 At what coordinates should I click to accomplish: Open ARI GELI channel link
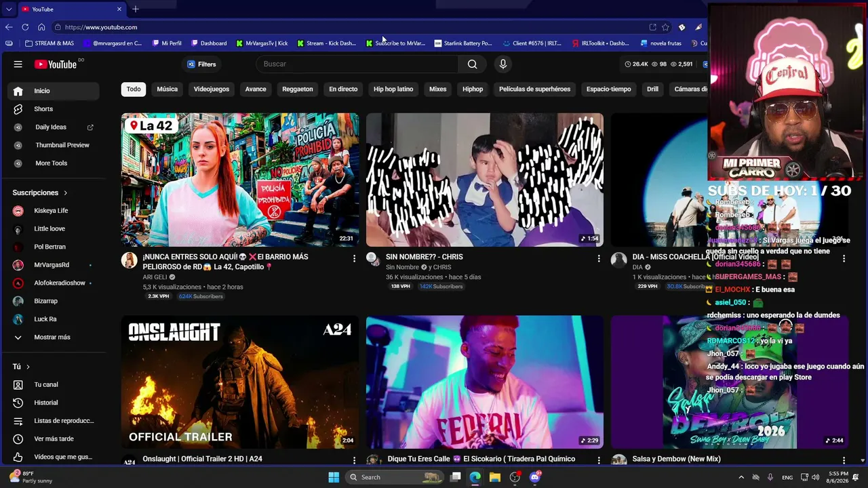point(155,277)
